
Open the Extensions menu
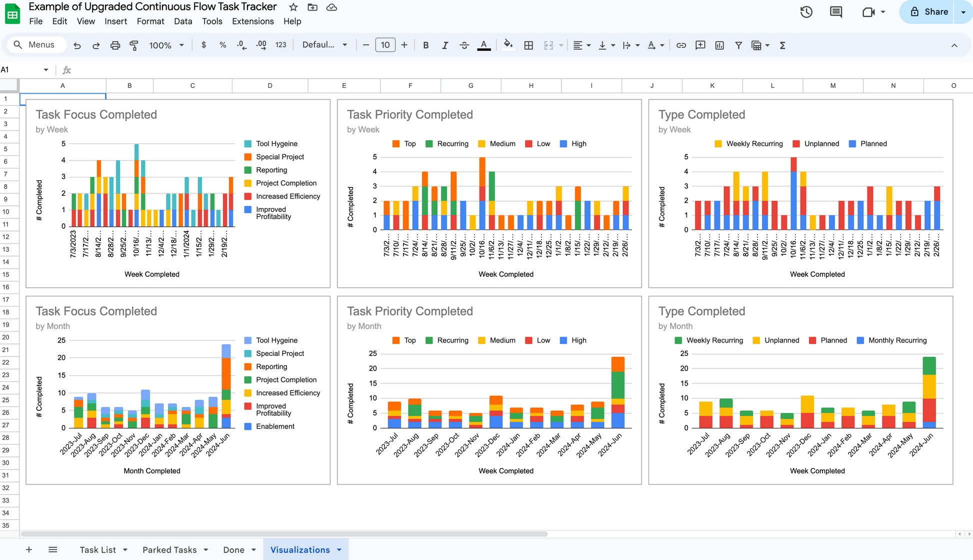252,21
